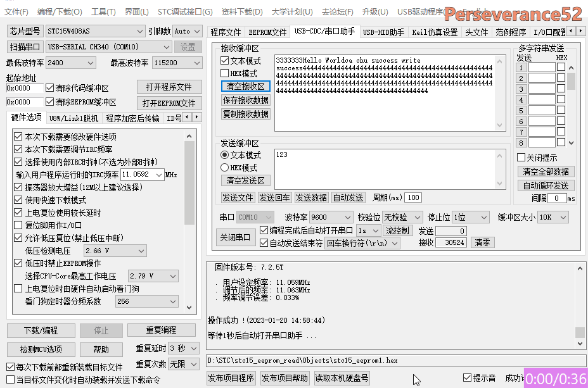This screenshot has height=388, width=588.
Task: Open the 头文件 tab
Action: pos(476,32)
